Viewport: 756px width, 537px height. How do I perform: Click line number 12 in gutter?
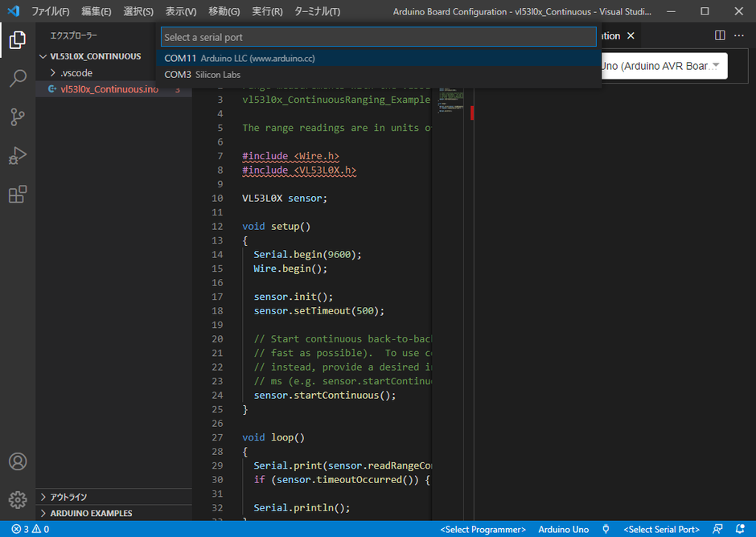click(x=217, y=226)
